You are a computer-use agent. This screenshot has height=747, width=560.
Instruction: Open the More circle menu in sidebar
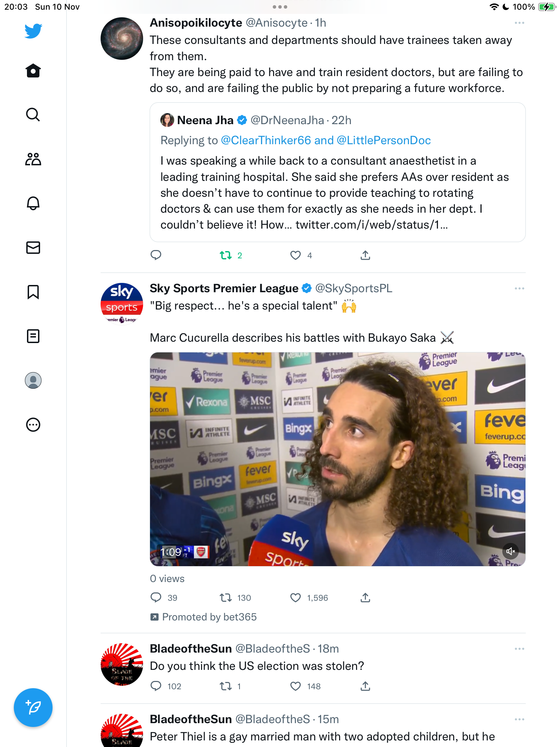[x=33, y=425]
